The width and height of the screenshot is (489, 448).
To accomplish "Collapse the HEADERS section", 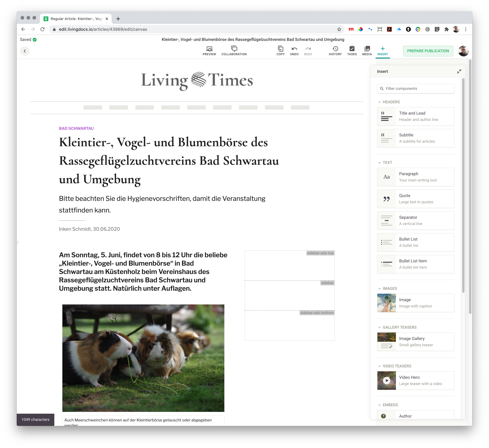I will coord(389,102).
